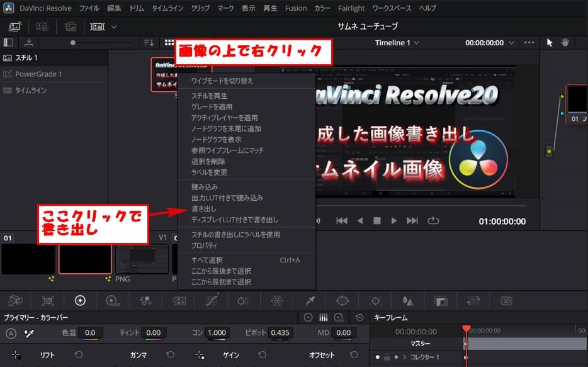Toggle loop playback button
Image resolution: width=588 pixels, height=367 pixels.
coord(433,220)
